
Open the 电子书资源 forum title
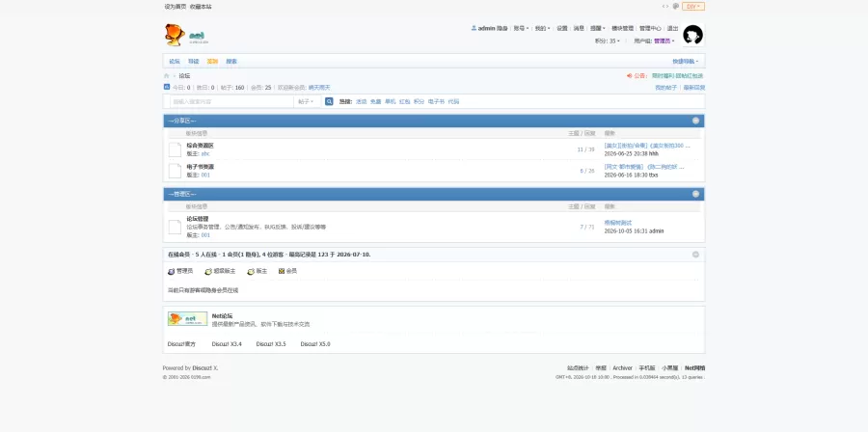(x=200, y=167)
